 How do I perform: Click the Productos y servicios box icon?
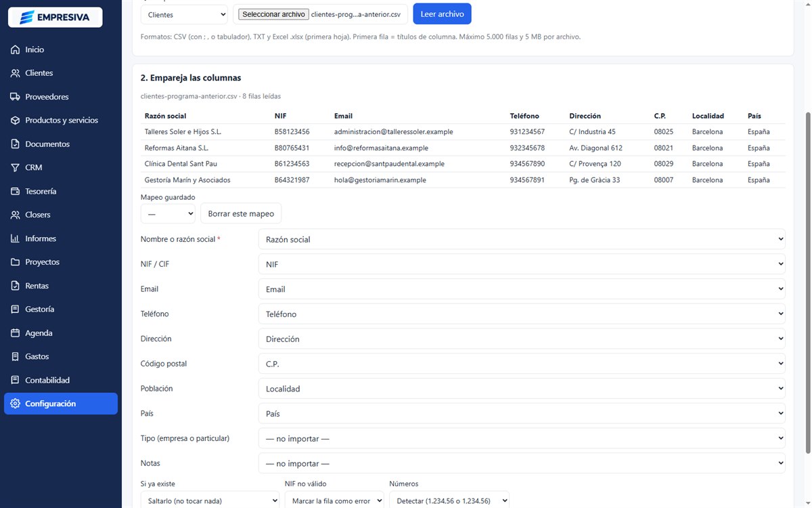(x=15, y=121)
